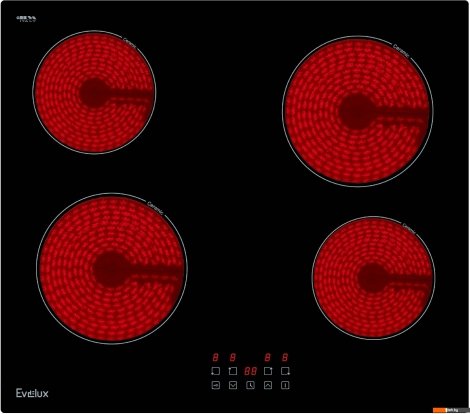Tap the key lock touch button
The image size is (470, 414).
[216, 385]
